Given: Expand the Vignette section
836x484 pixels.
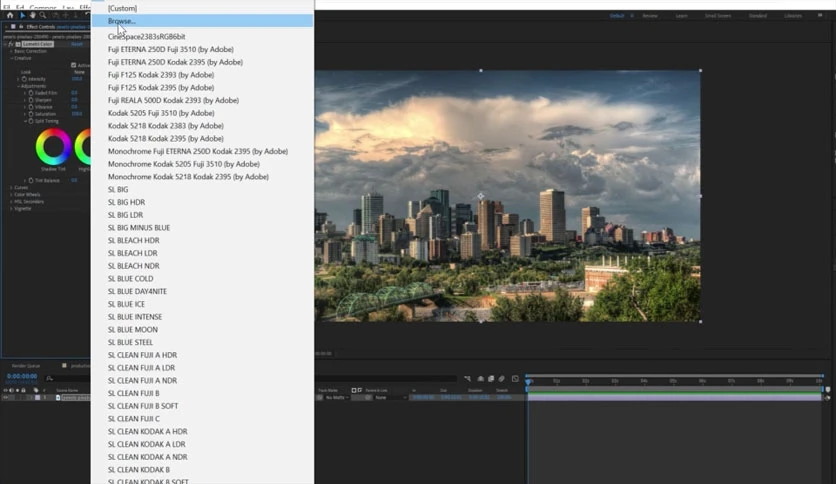Looking at the screenshot, I should click(11, 208).
